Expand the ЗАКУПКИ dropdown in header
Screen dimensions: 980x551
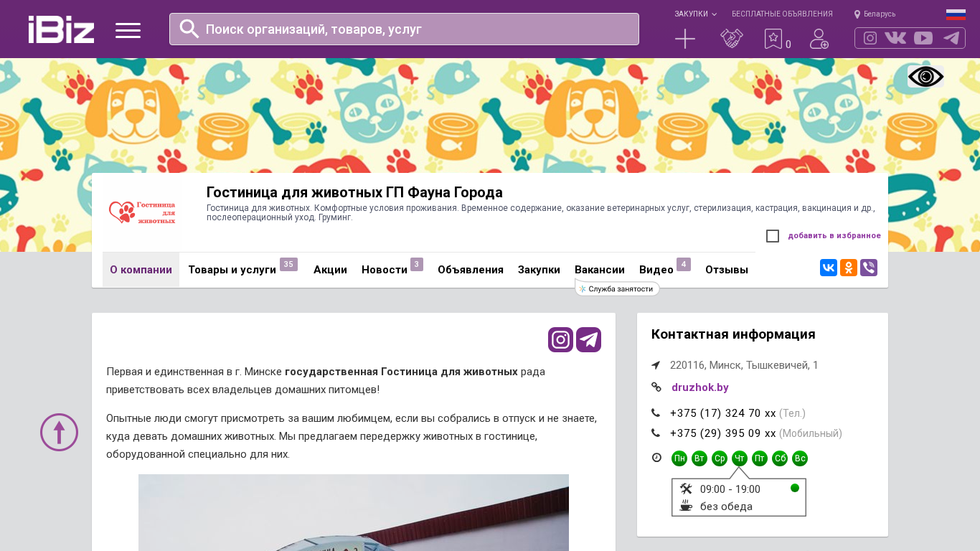click(x=695, y=14)
